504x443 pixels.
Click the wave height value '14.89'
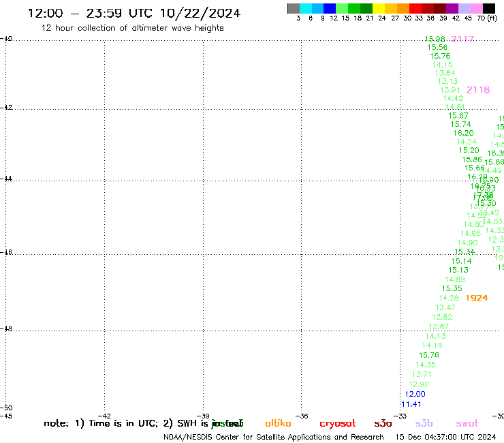[x=455, y=279]
